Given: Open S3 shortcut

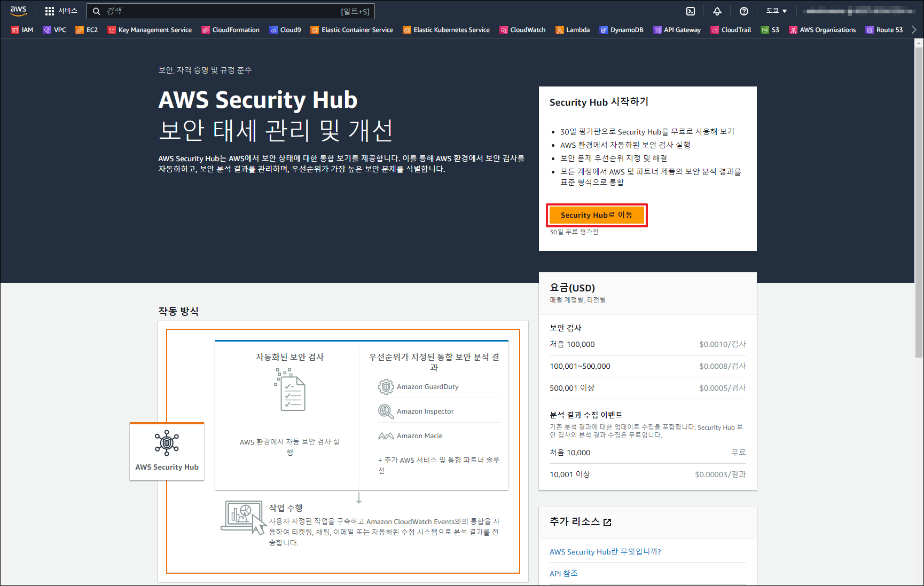Looking at the screenshot, I should [x=770, y=30].
